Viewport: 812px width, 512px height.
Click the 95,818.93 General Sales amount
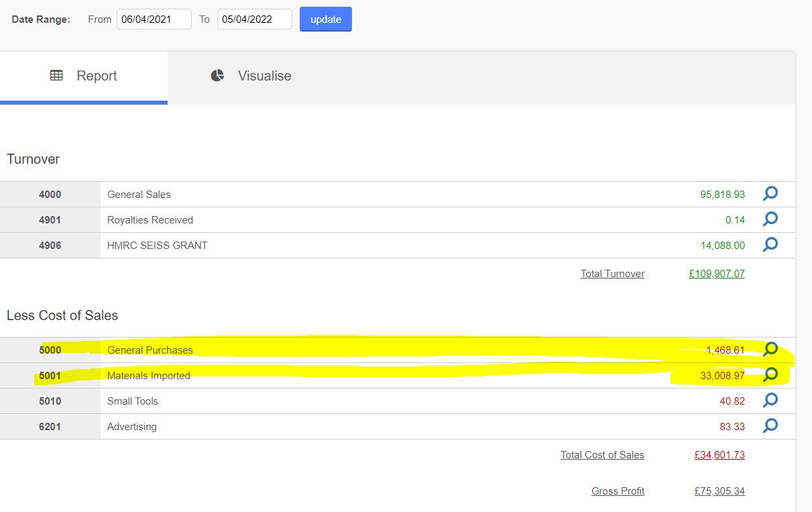coord(722,195)
